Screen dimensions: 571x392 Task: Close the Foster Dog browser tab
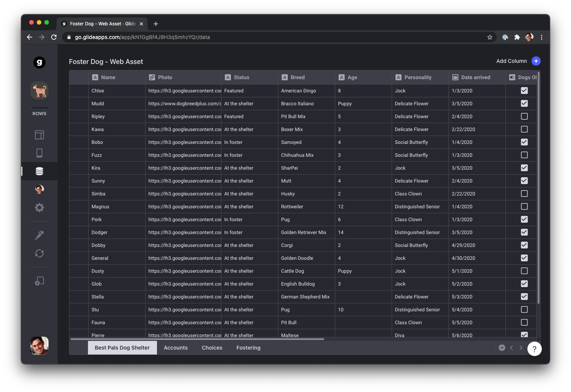141,24
